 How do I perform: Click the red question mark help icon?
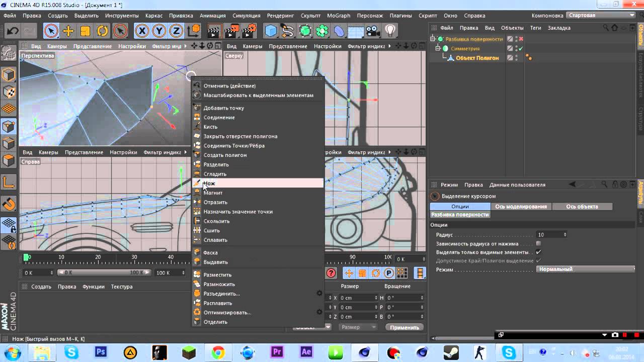click(331, 273)
